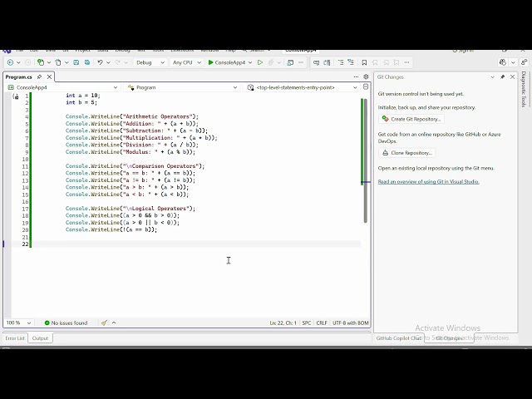Screen dimensions: 532x399
Task: Open the Debug configuration dropdown
Action: pyautogui.click(x=150, y=62)
